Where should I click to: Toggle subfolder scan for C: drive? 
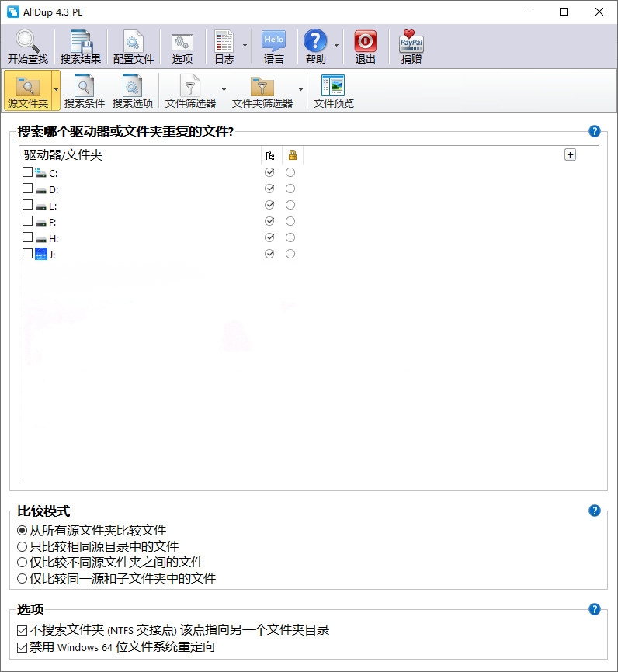[x=269, y=172]
